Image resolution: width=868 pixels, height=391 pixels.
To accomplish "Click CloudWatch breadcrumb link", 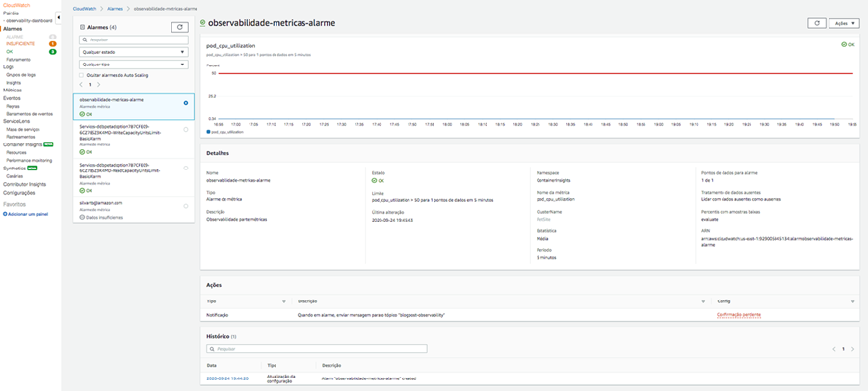I will (85, 9).
